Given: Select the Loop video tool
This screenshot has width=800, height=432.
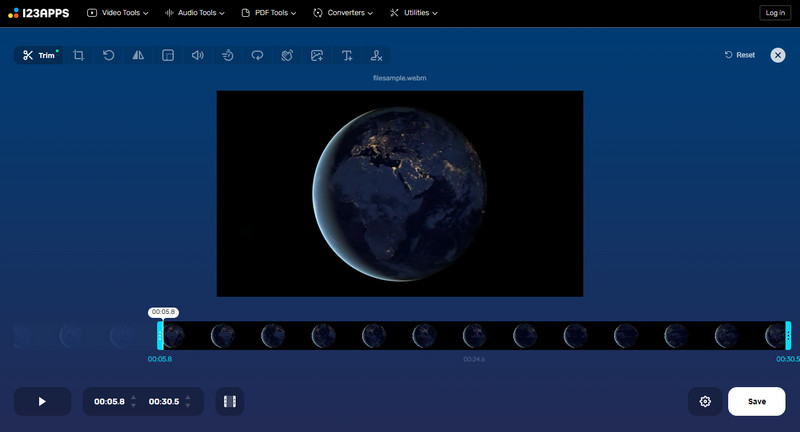Looking at the screenshot, I should 257,55.
